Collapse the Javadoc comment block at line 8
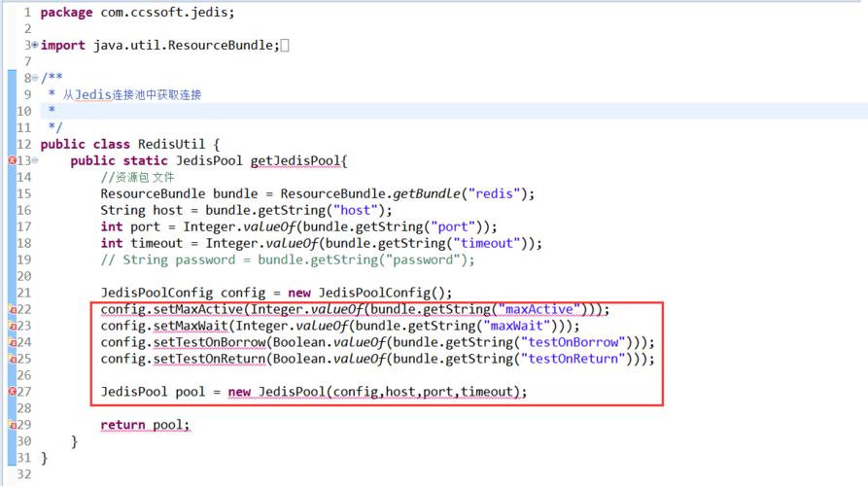 [x=35, y=78]
